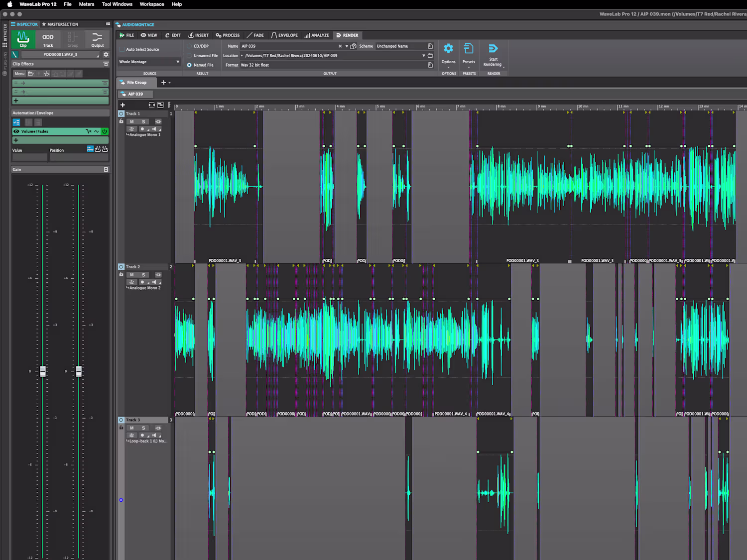Click the Start Rendering icon
Viewport: 747px width, 560px height.
pos(493,49)
